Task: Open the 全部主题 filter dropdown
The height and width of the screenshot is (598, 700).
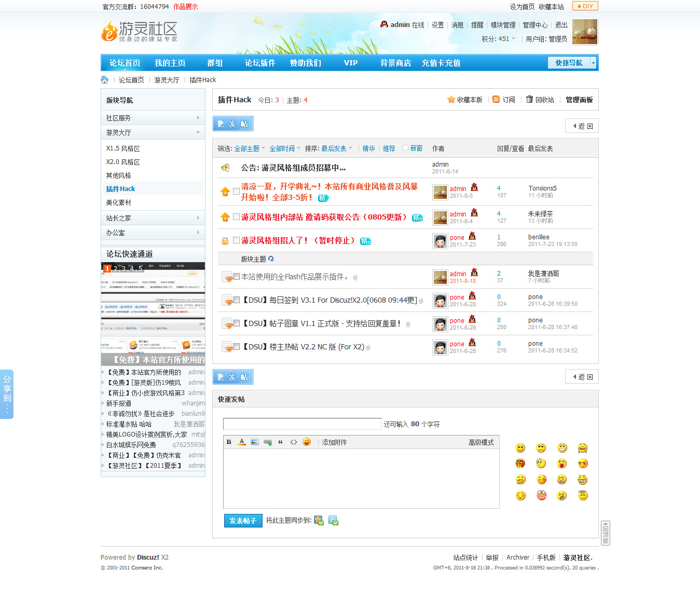Action: [x=250, y=148]
